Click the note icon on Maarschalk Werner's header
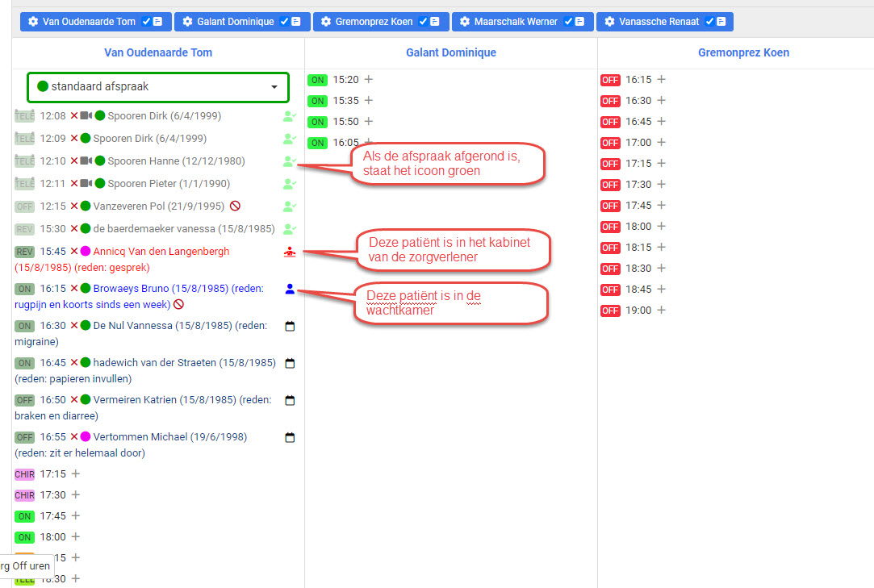The image size is (874, 588). (x=579, y=21)
